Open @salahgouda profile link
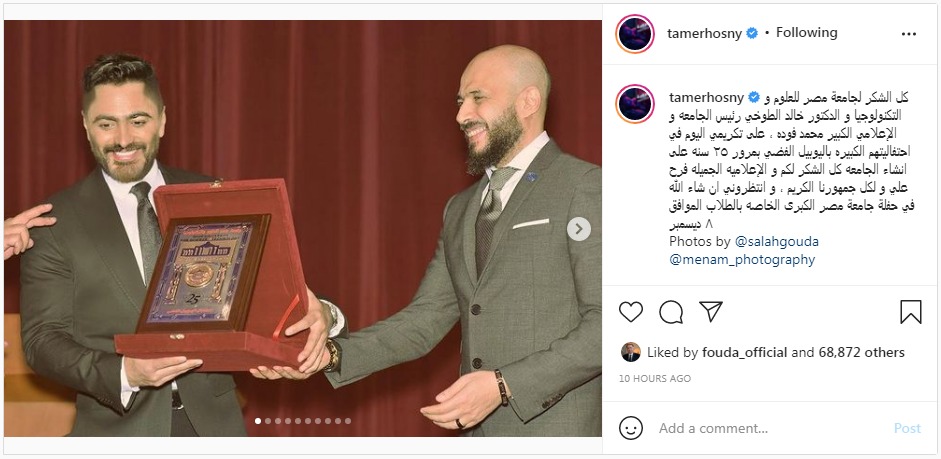Screen dimensions: 941x459 [776, 242]
